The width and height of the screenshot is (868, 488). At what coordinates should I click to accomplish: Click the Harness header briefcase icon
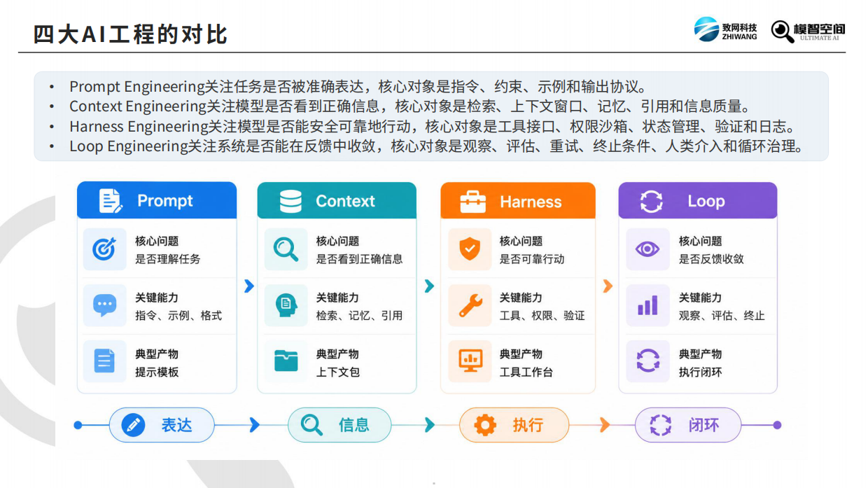coord(472,202)
